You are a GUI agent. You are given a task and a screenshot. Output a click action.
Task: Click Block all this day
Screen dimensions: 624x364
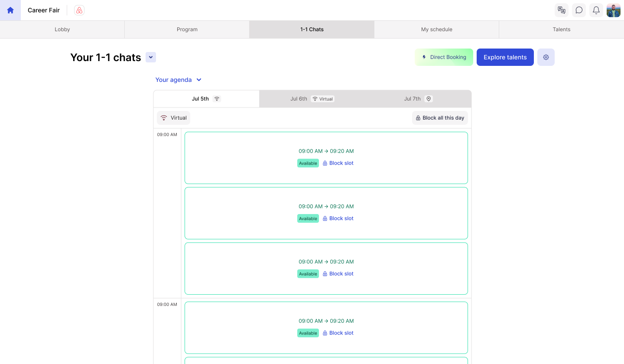[x=440, y=118]
